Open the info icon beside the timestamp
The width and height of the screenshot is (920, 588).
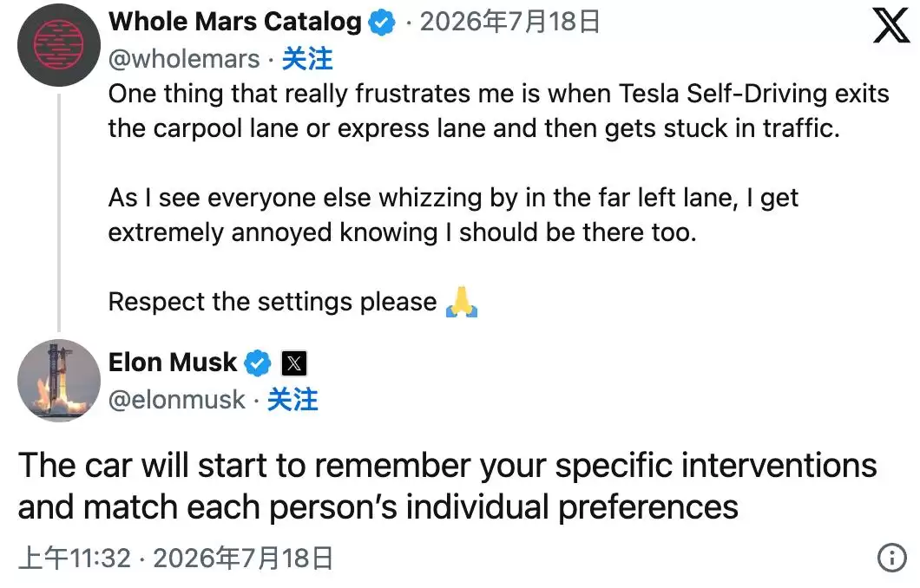(892, 558)
